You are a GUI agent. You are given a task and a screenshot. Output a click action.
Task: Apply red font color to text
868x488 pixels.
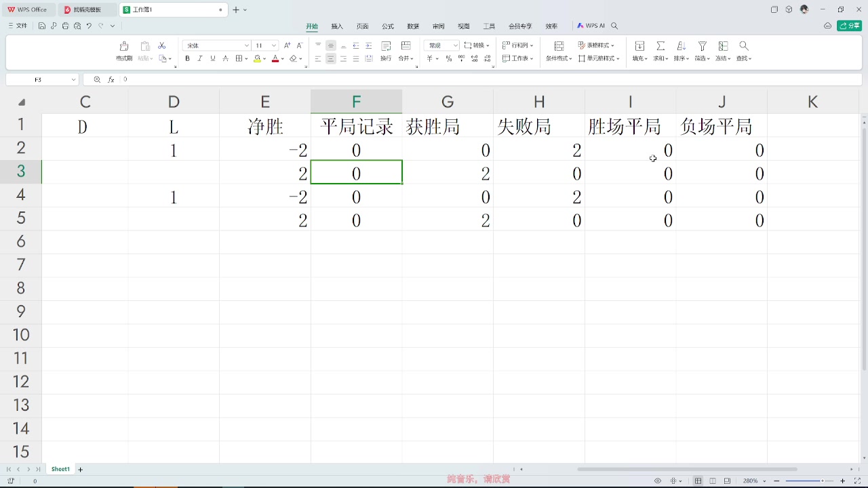[x=275, y=59]
